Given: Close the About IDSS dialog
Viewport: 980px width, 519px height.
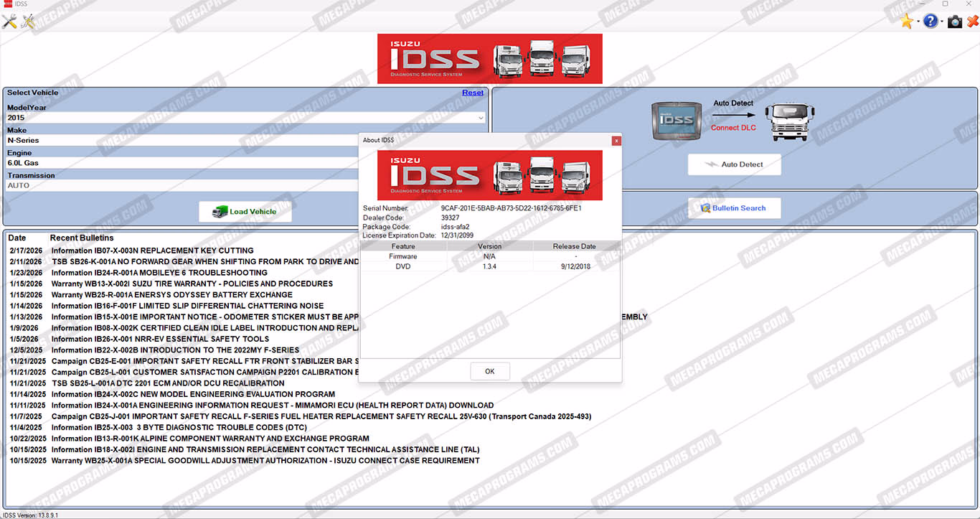Looking at the screenshot, I should pyautogui.click(x=616, y=141).
